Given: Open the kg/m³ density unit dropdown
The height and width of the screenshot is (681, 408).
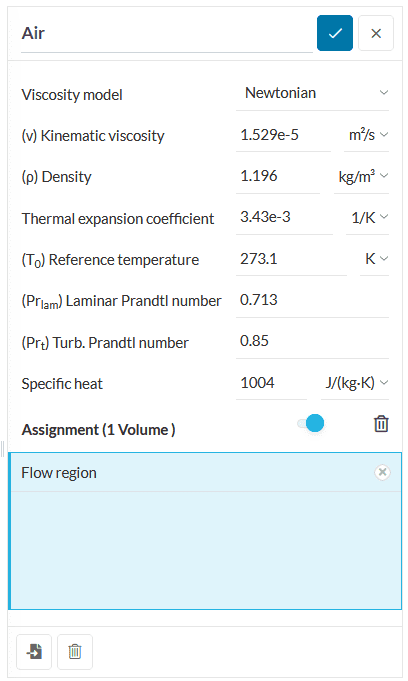Looking at the screenshot, I should click(x=362, y=176).
